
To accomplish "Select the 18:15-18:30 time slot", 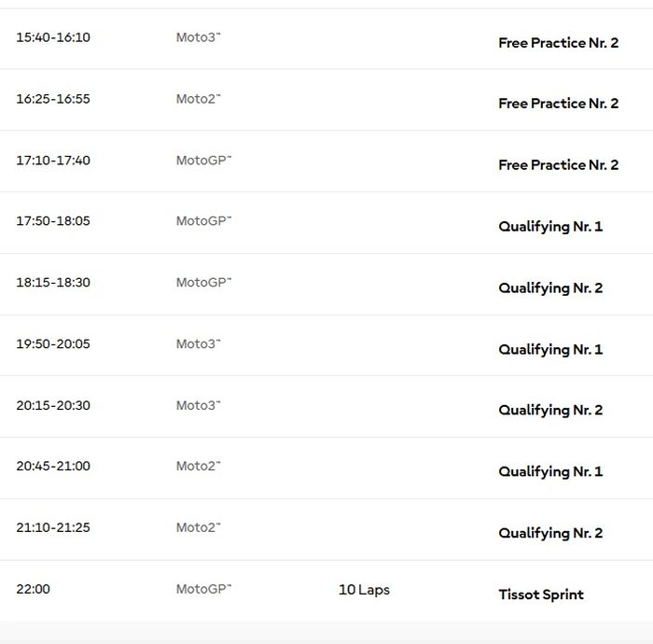I will pos(53,282).
